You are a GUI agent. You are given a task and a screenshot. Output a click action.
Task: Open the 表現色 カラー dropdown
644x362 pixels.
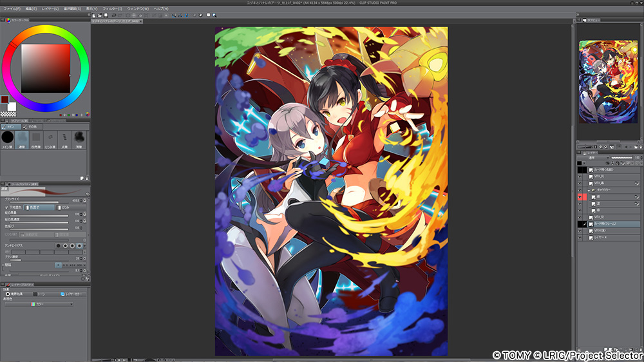point(39,304)
